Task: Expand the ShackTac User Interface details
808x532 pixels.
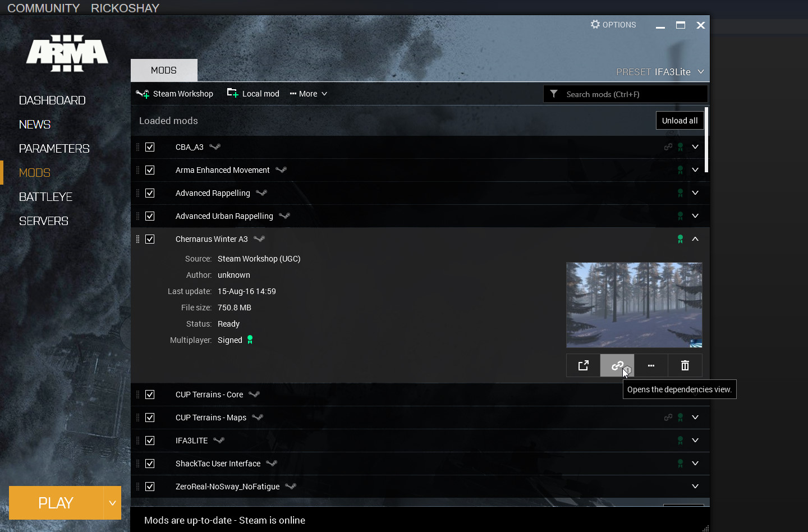Action: 695,464
